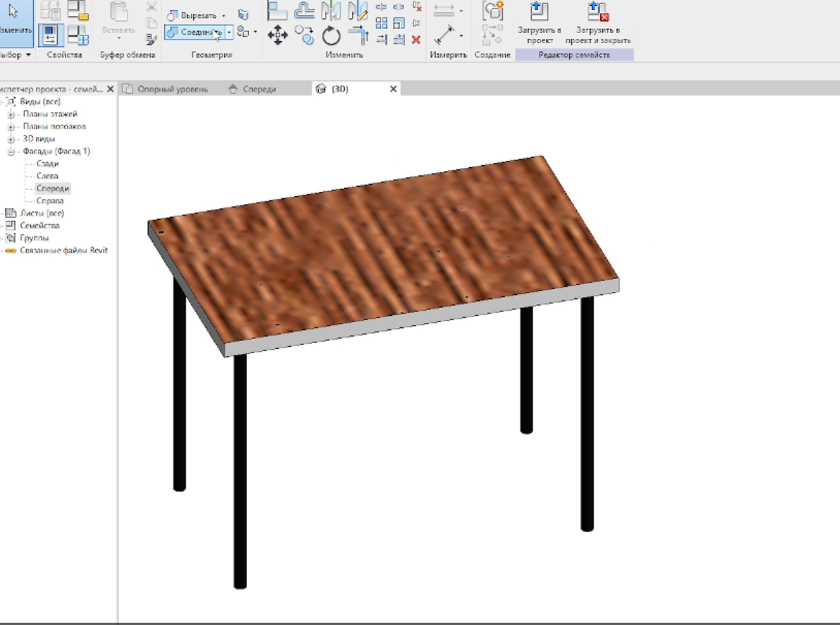
Task: Click the Split Face icon
Action: point(243,32)
